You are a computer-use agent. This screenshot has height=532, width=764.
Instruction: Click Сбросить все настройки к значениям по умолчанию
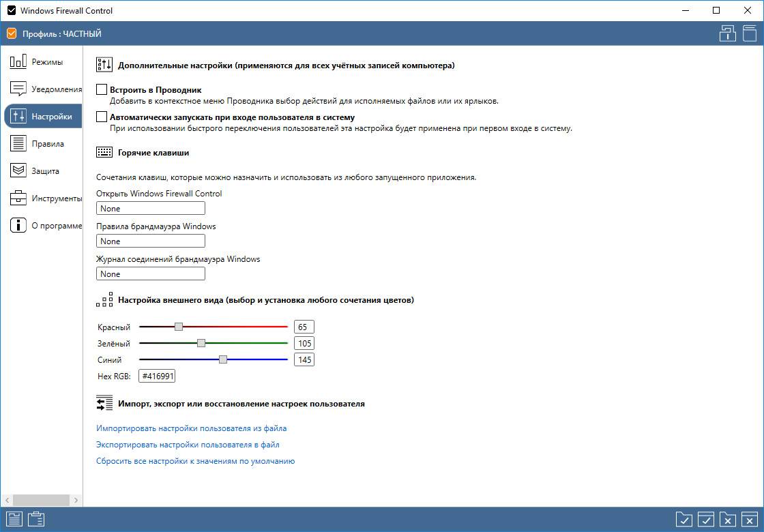pyautogui.click(x=195, y=461)
